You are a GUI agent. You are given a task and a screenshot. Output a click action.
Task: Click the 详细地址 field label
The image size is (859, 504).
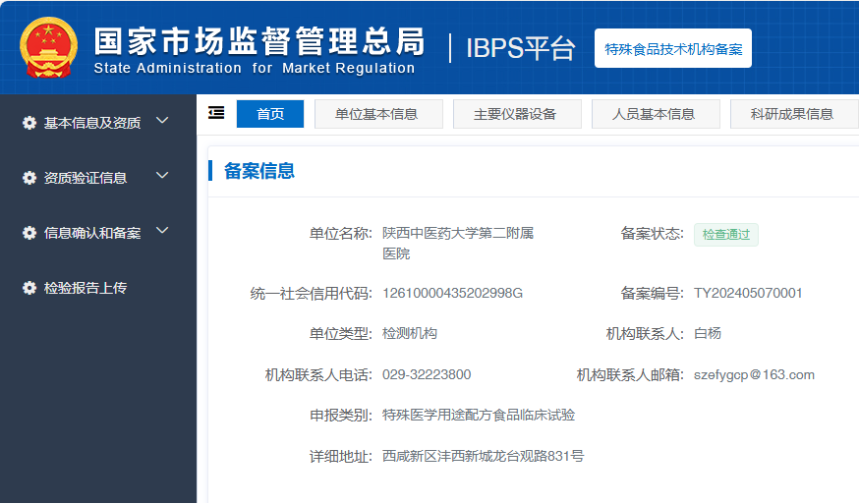[x=341, y=456]
